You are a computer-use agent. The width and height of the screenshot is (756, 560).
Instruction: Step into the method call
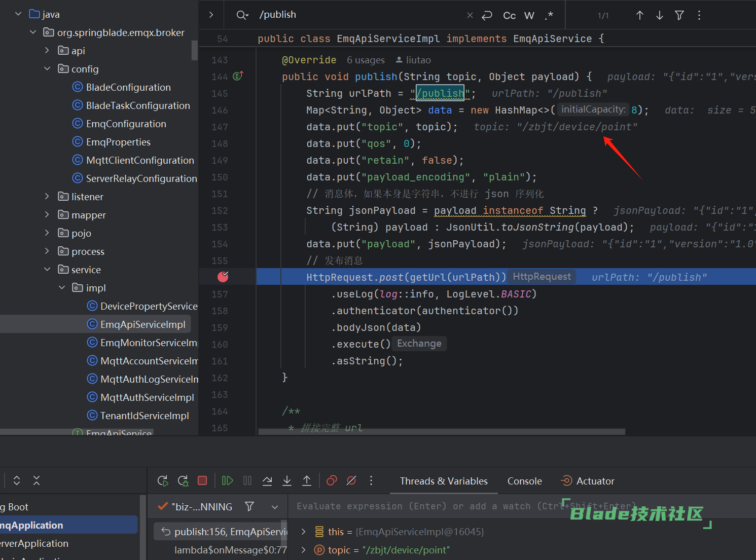tap(287, 480)
